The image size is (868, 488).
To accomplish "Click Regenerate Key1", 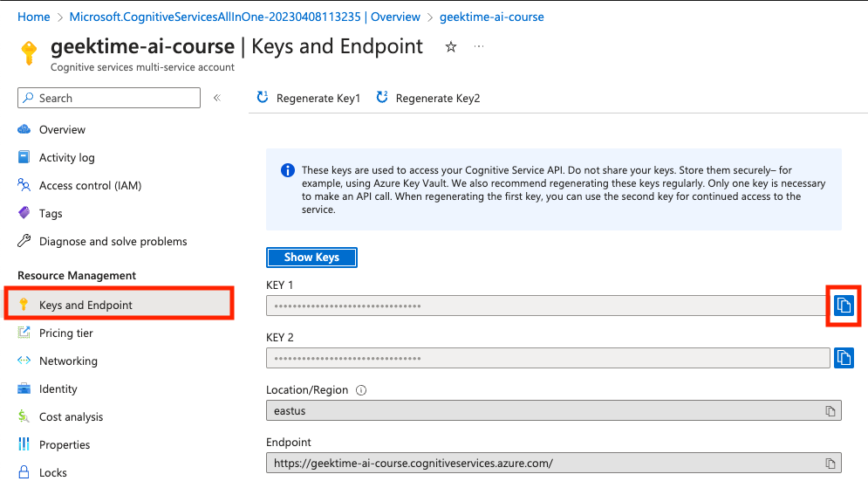I will (309, 98).
